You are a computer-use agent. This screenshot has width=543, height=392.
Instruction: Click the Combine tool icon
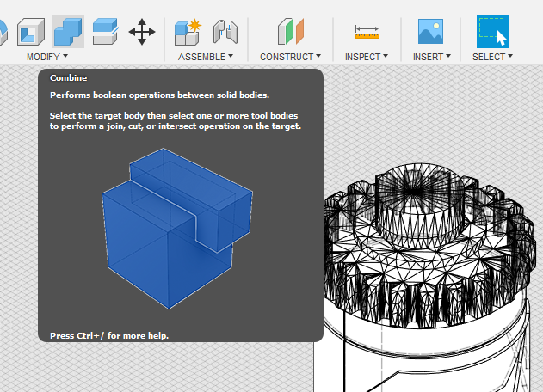[68, 32]
